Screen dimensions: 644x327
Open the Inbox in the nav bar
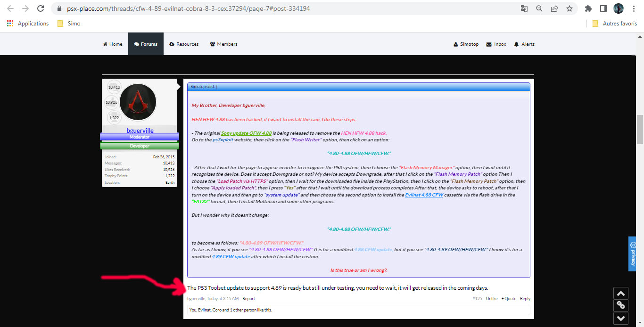click(496, 44)
